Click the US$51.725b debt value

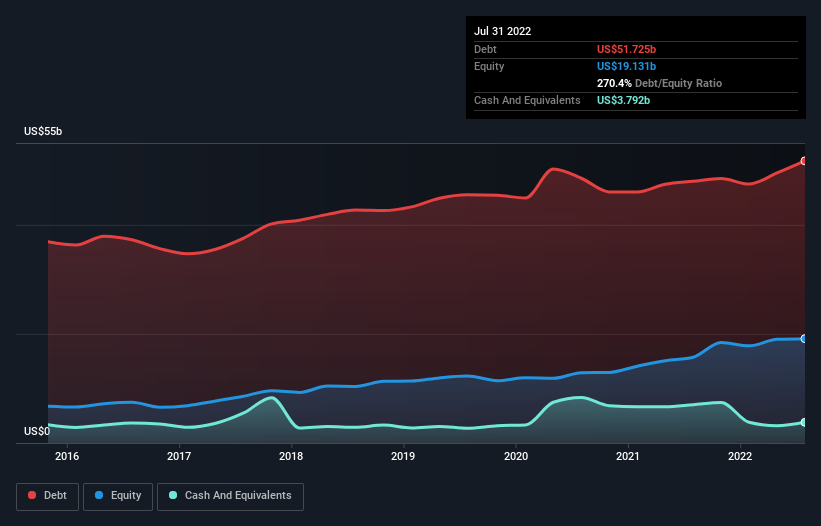click(x=626, y=49)
